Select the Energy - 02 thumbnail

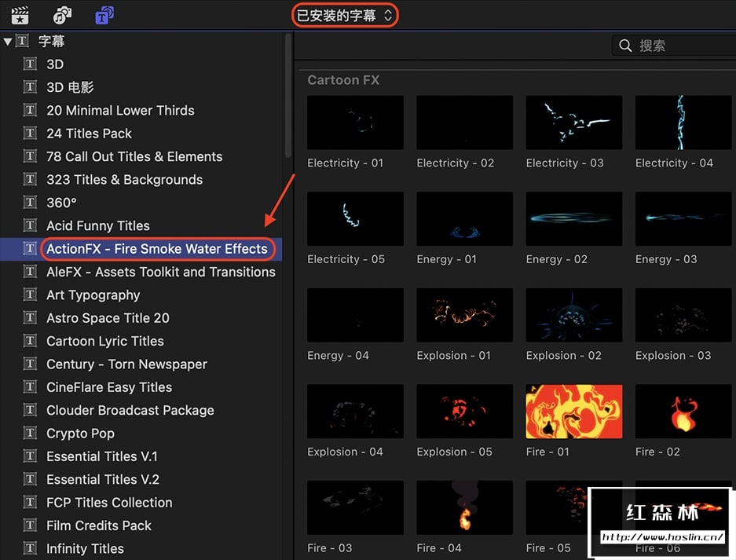[x=574, y=219]
